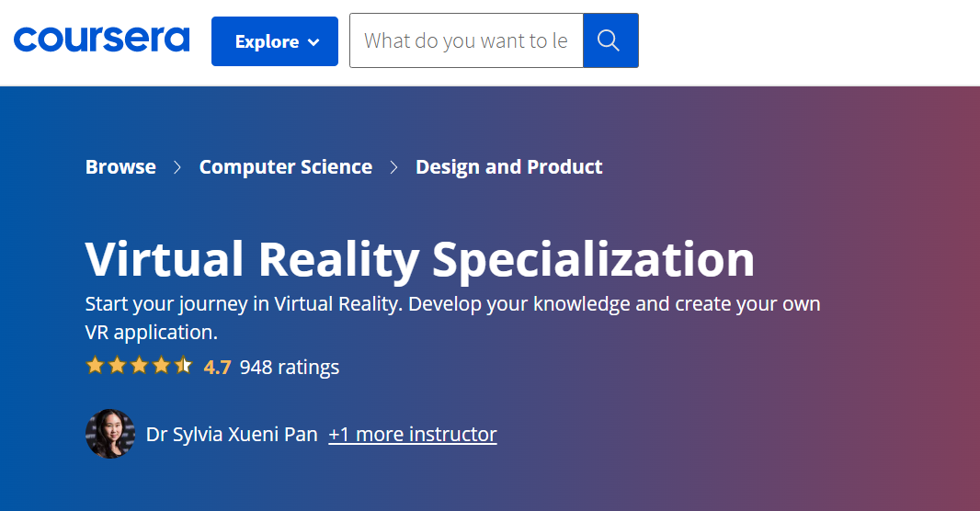Click the instructor's profile photo
Screen dimensions: 980x511
[x=110, y=434]
